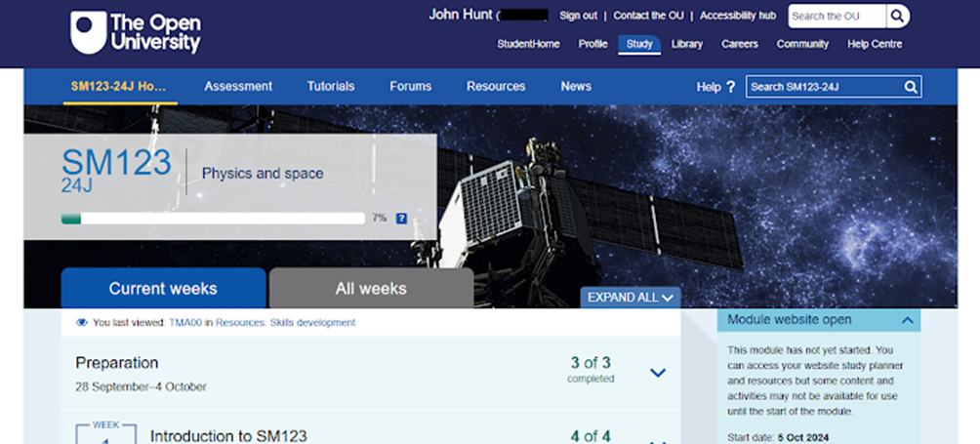This screenshot has width=980, height=444.
Task: Click EXPAND ALL button
Action: coord(631,298)
